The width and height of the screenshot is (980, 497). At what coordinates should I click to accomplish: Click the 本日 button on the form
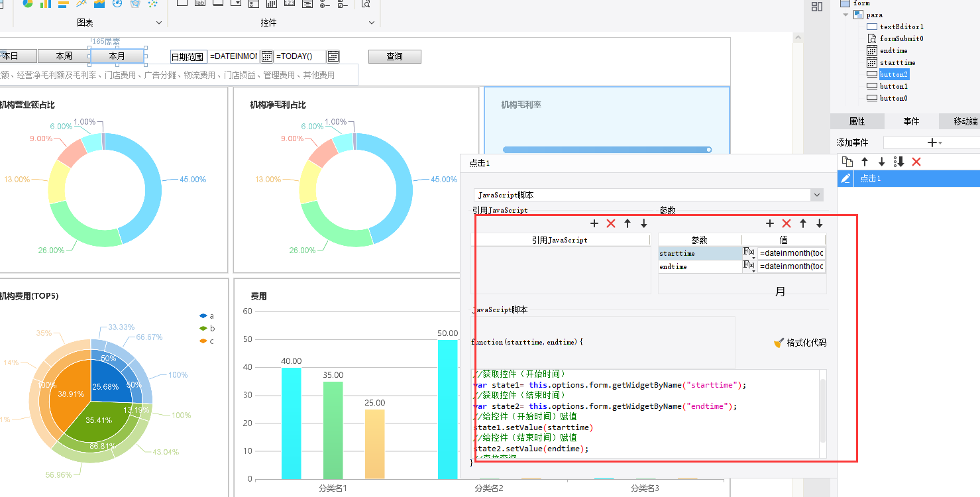[18, 56]
